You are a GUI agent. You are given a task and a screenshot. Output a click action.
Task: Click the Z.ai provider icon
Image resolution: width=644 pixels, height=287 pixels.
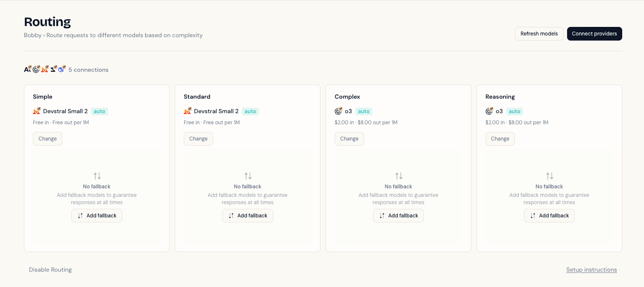point(53,69)
